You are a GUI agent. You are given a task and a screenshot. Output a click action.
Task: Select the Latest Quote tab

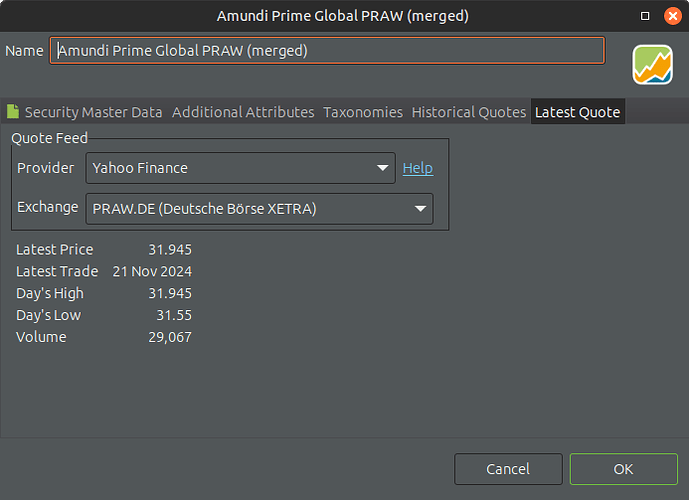pyautogui.click(x=578, y=112)
